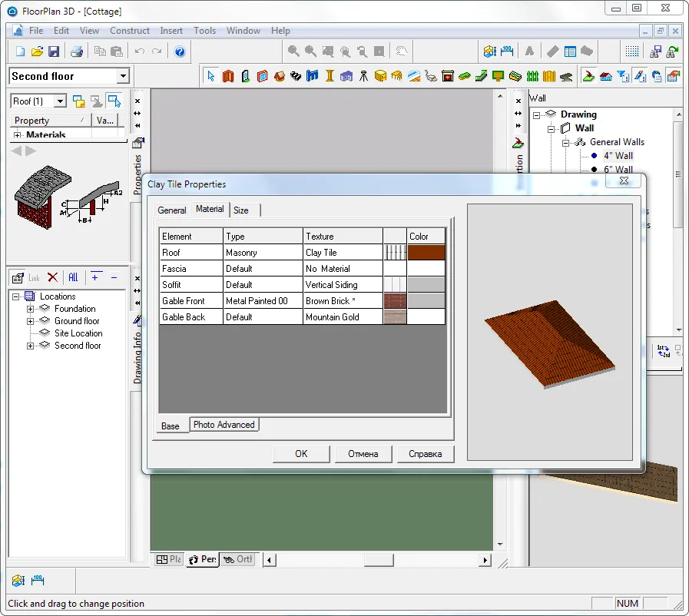
Task: Expand the Foundation tree node
Action: pyautogui.click(x=31, y=309)
